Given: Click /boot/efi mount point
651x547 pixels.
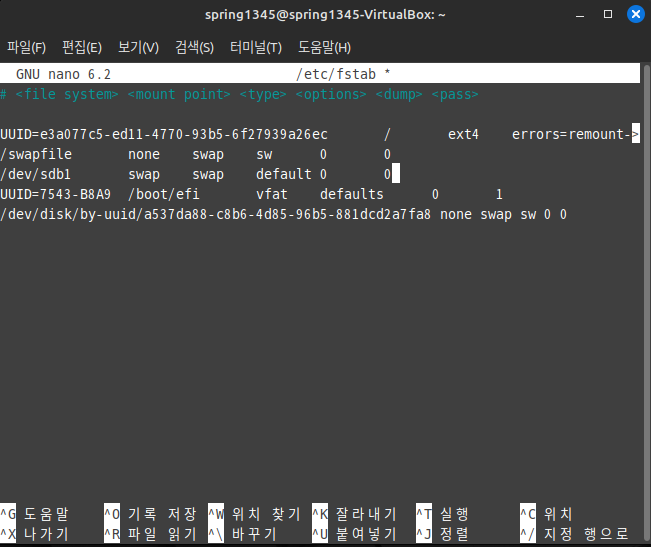Looking at the screenshot, I should [x=164, y=194].
